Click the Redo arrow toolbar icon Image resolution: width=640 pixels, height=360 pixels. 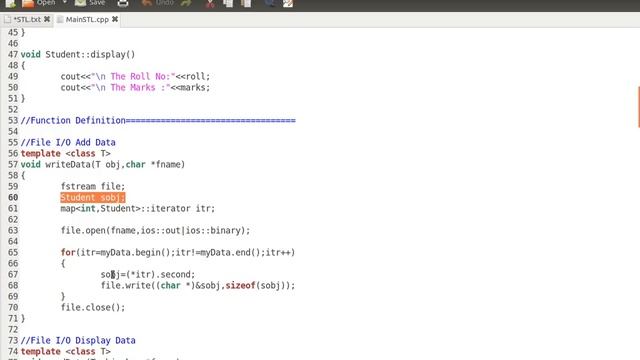click(187, 3)
